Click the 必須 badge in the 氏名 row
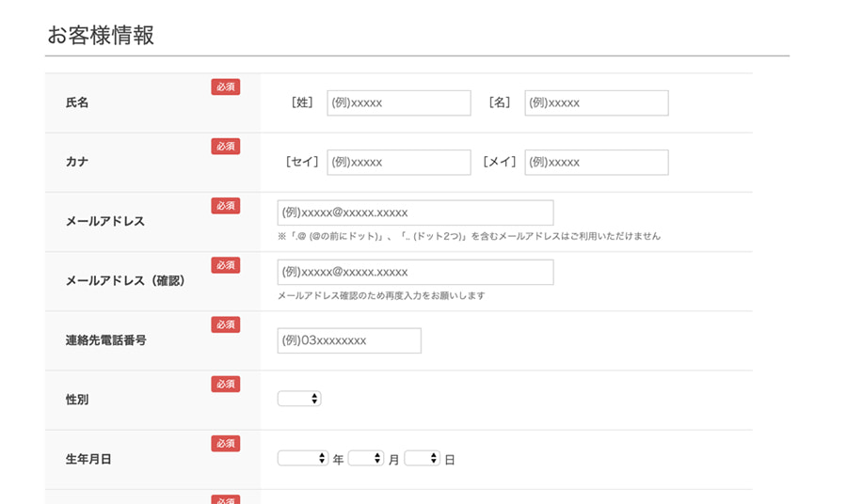 point(225,87)
